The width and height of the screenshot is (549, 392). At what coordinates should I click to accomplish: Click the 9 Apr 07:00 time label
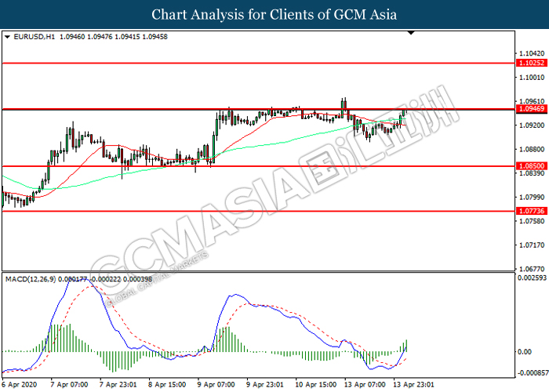216,385
